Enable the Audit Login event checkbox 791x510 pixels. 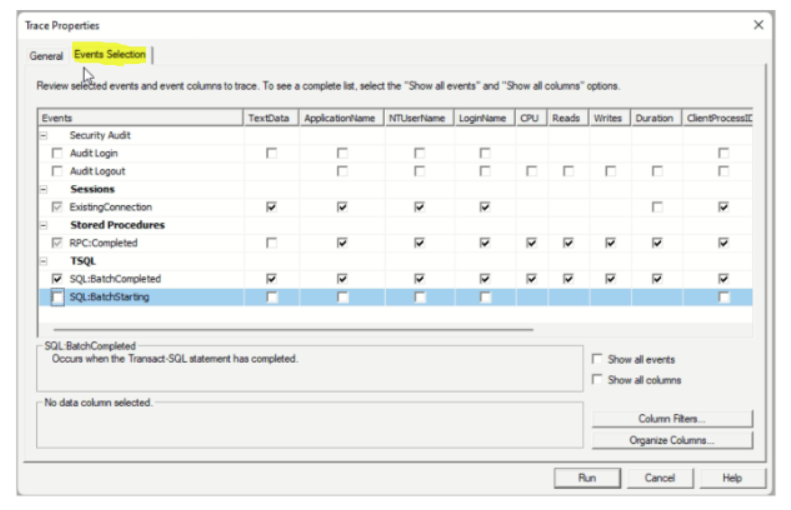tap(57, 153)
